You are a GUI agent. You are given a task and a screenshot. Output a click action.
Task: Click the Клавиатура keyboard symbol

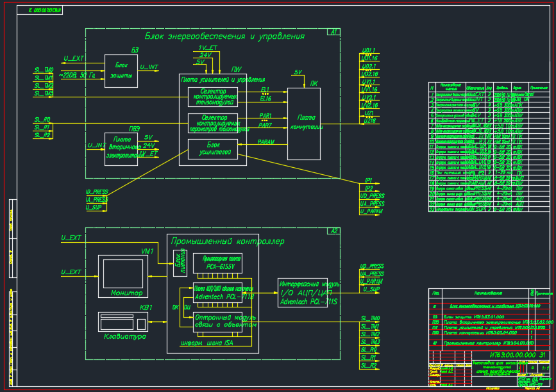coord(123,322)
